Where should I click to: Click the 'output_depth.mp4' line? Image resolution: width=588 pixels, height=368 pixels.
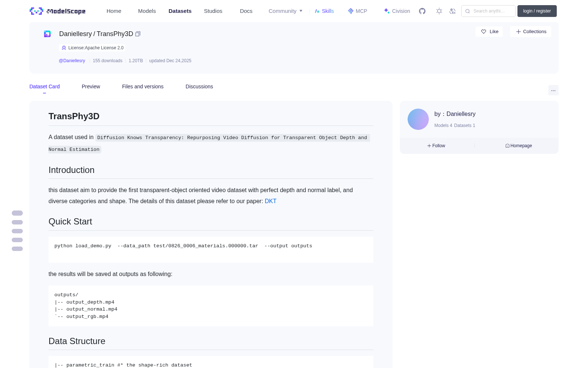pyautogui.click(x=85, y=302)
